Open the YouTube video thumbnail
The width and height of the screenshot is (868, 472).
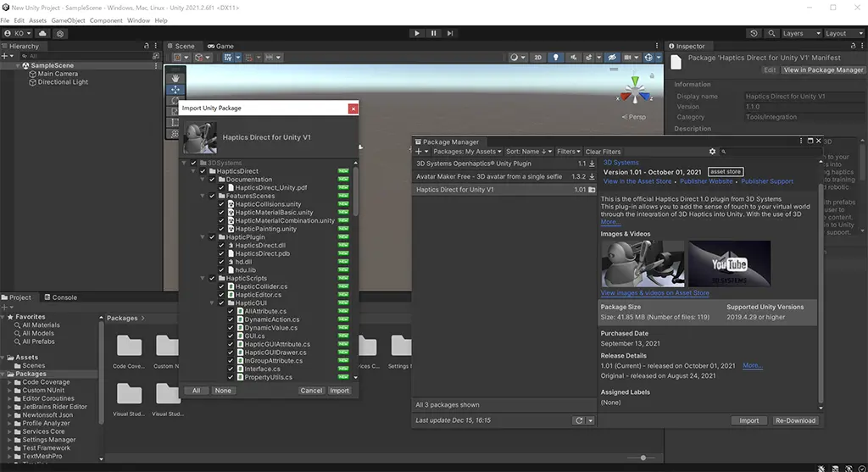(x=730, y=264)
